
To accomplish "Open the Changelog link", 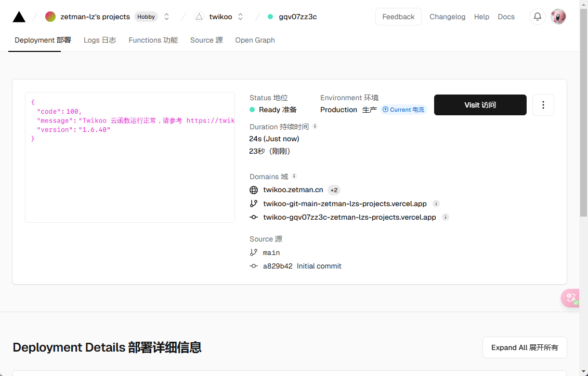I will pyautogui.click(x=448, y=17).
